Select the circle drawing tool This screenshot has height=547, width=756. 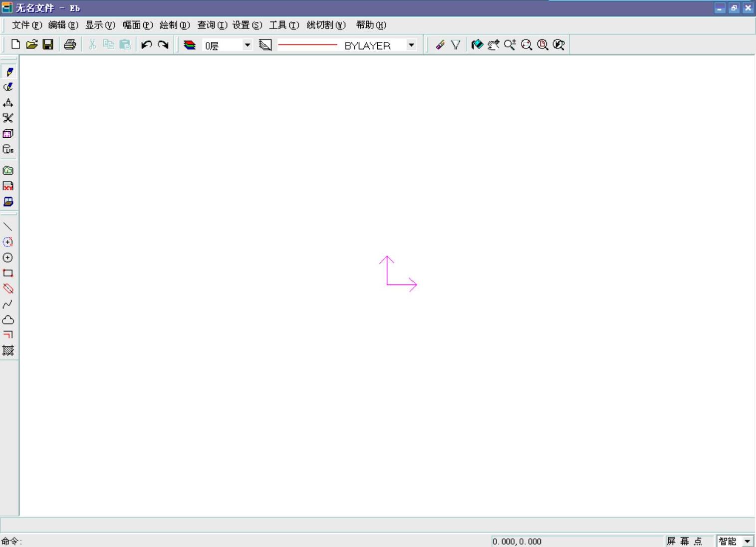pyautogui.click(x=8, y=258)
